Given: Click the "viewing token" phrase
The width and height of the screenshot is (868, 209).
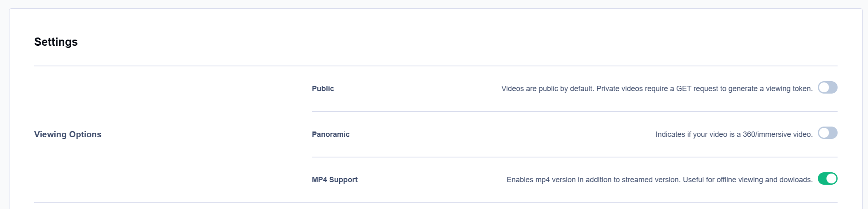Looking at the screenshot, I should 789,89.
